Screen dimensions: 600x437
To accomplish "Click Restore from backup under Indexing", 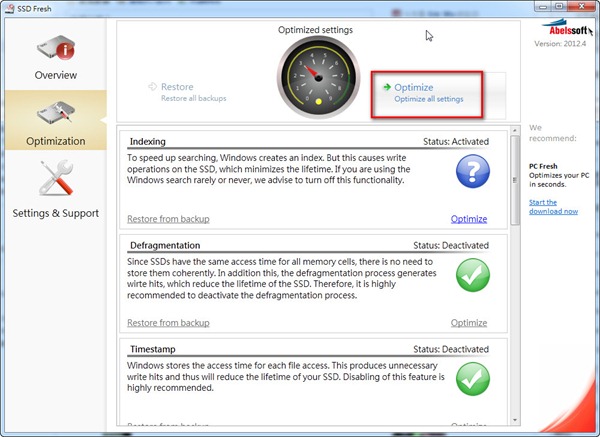I will coord(168,219).
